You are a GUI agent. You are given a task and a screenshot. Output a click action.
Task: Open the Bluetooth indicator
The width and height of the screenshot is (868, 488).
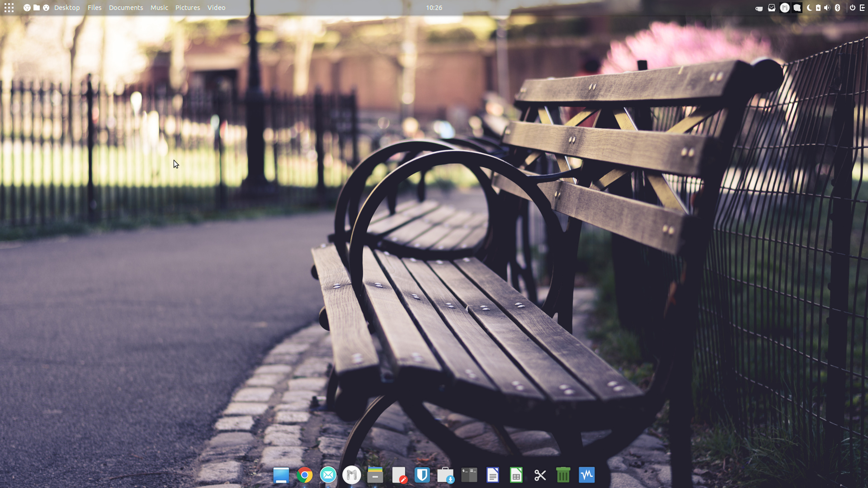click(837, 8)
